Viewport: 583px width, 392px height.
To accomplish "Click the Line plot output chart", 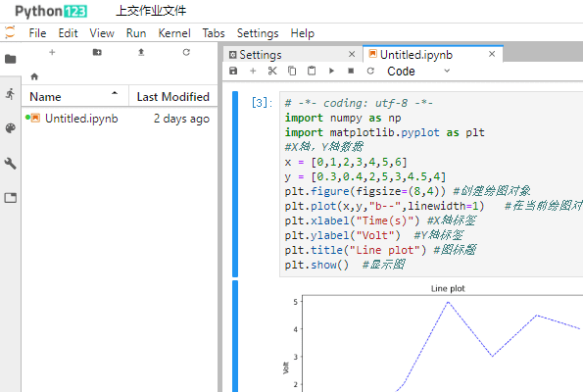I will [x=433, y=338].
